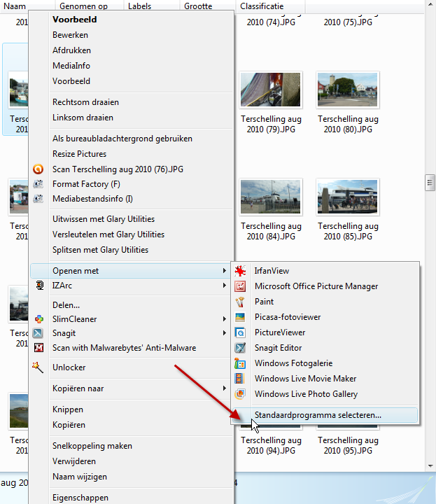Click the orange scan icon beside Scan Terschelling
Viewport: 436px width, 504px height.
[38, 169]
